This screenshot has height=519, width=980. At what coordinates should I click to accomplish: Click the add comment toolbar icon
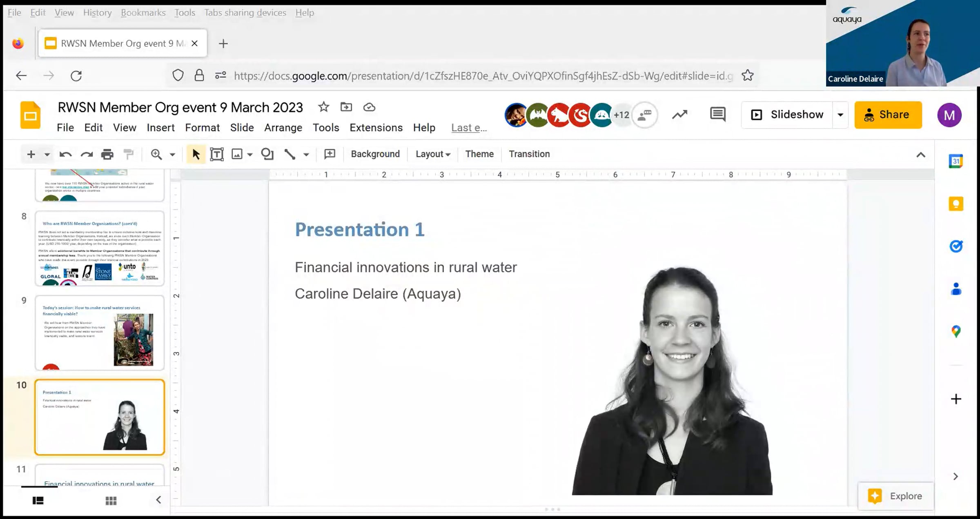click(330, 154)
